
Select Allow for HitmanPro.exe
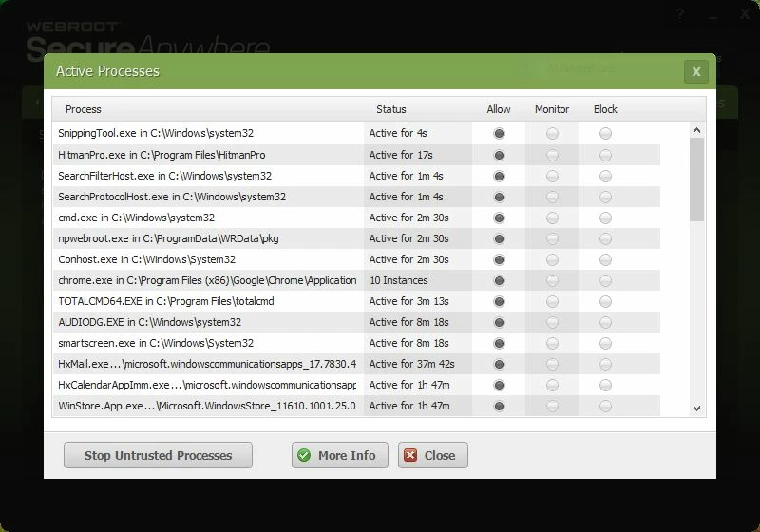pos(499,155)
